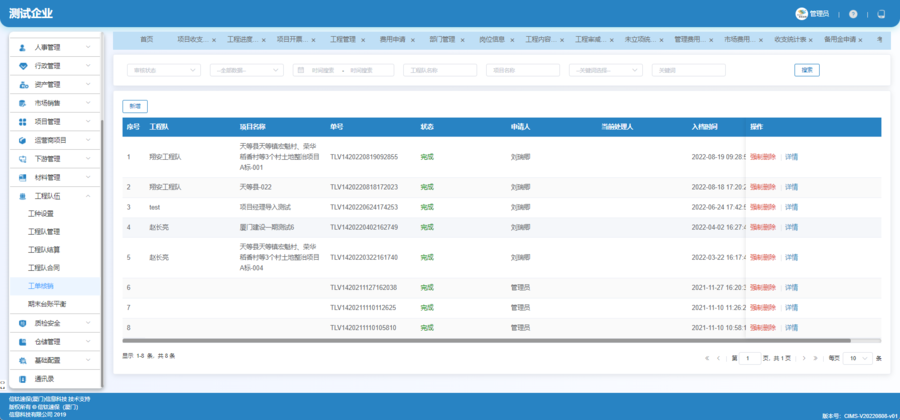Image resolution: width=900 pixels, height=420 pixels.
Task: Expand the 基础配置 menu chevron
Action: (88, 360)
